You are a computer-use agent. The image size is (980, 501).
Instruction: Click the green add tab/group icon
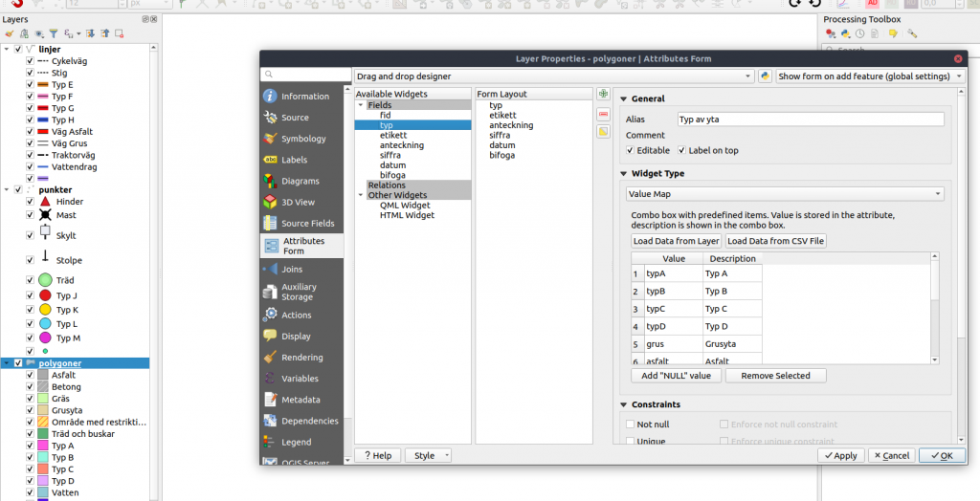tap(603, 94)
